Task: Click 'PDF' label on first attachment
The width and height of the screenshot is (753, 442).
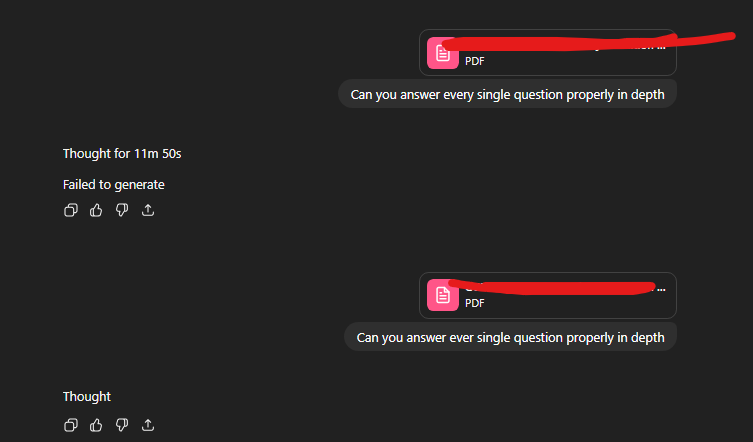Action: (x=474, y=61)
